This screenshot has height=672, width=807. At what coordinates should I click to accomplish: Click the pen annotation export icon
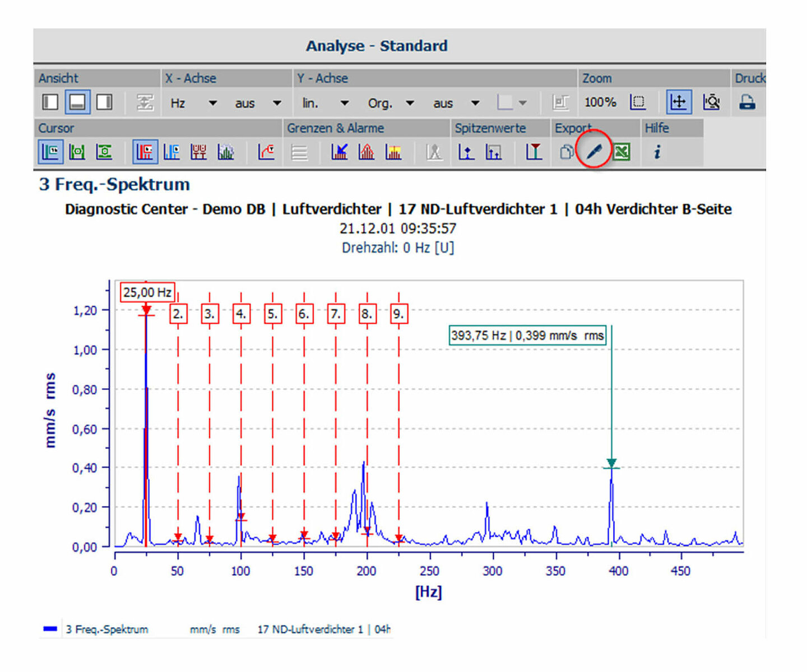pos(594,151)
